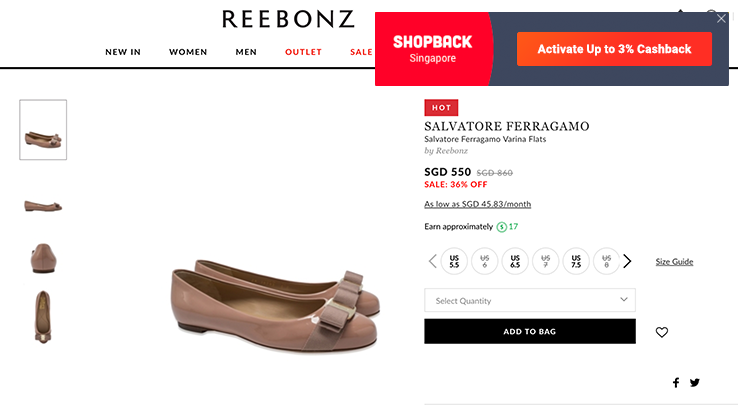Share product on Facebook
Viewport: 738px width, 410px height.
(676, 382)
